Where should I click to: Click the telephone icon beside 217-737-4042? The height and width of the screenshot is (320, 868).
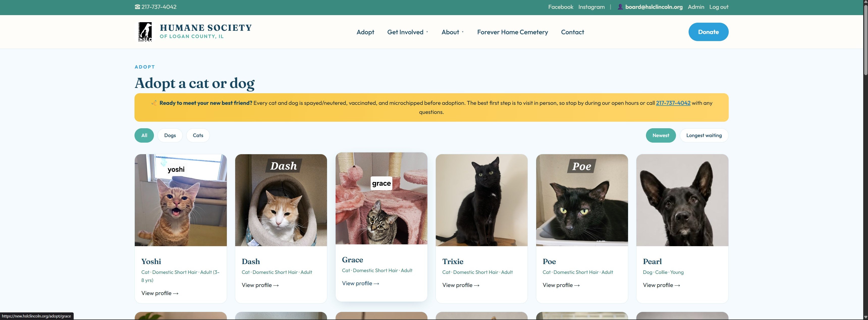click(x=138, y=7)
